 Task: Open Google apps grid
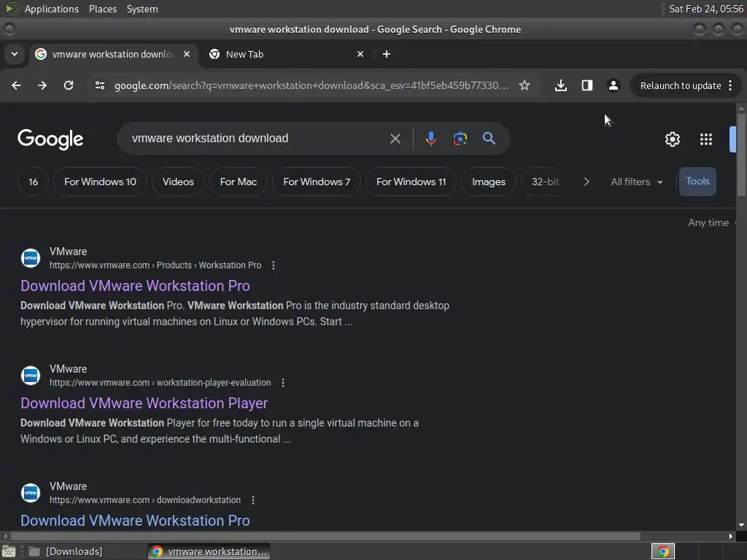(x=706, y=139)
